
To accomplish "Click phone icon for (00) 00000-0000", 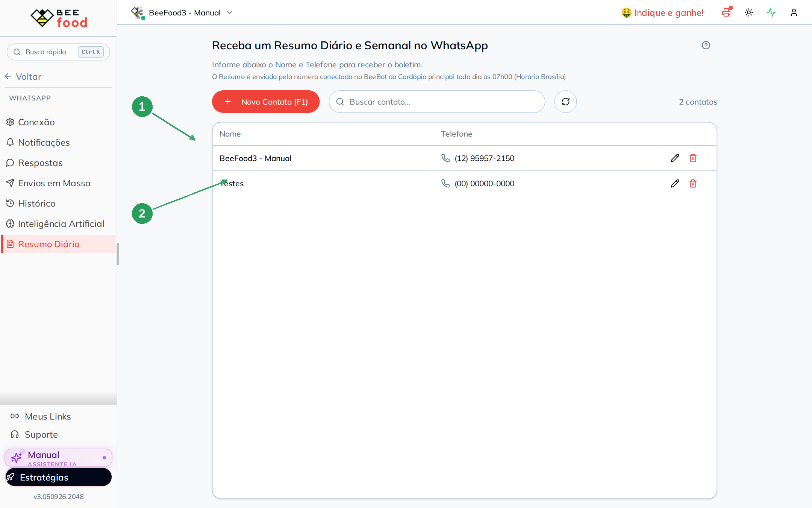I will click(x=445, y=183).
